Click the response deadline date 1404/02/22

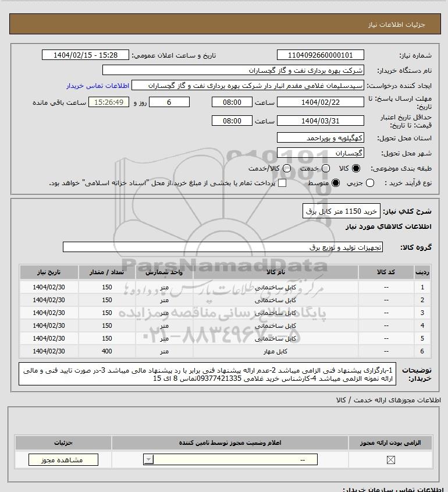(321, 102)
